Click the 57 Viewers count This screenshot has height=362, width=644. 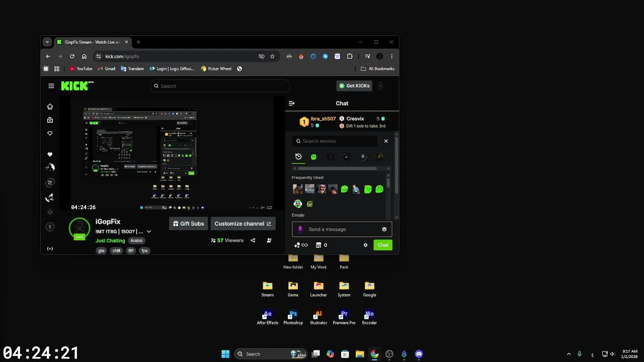click(227, 240)
